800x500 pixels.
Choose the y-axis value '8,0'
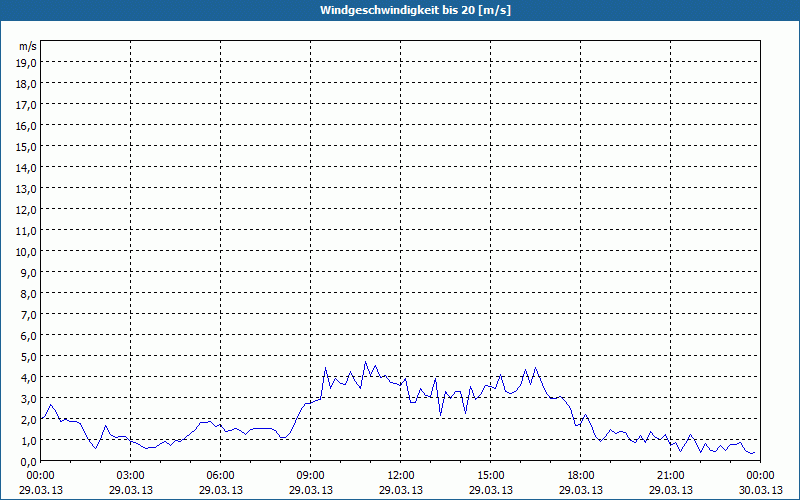coord(29,294)
